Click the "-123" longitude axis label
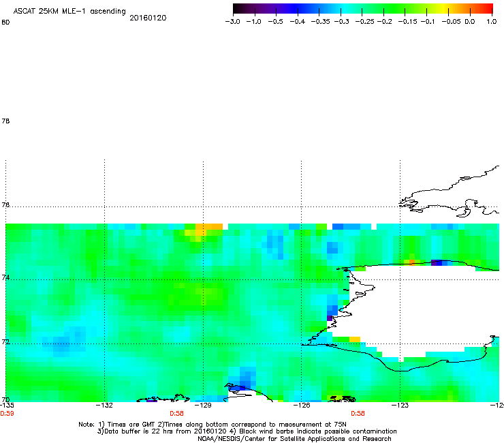The width and height of the screenshot is (504, 443). tap(400, 406)
